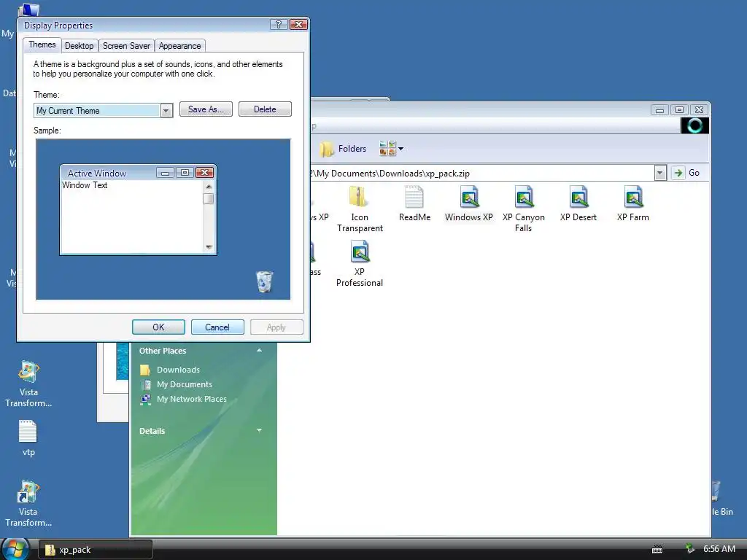747x560 pixels.
Task: Click the green Go arrow button
Action: 678,173
